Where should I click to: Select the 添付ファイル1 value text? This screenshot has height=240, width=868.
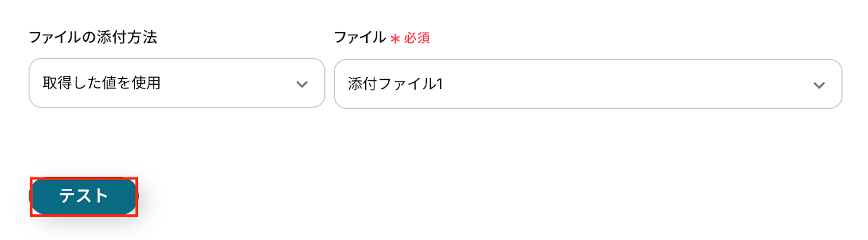coord(395,84)
